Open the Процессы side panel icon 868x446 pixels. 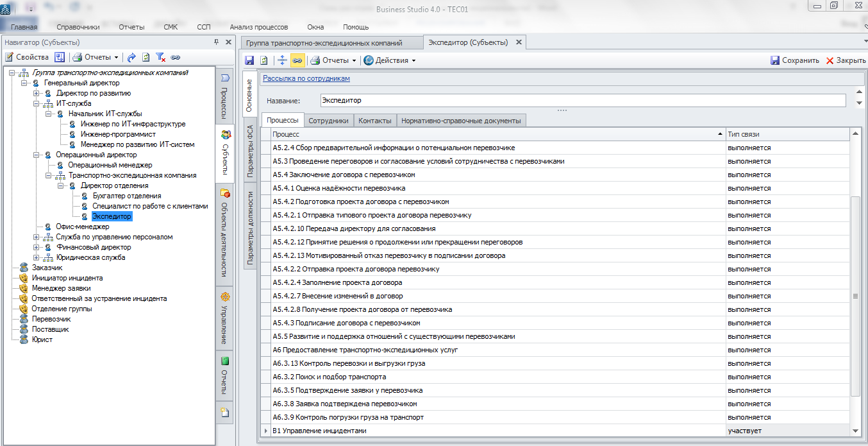225,78
